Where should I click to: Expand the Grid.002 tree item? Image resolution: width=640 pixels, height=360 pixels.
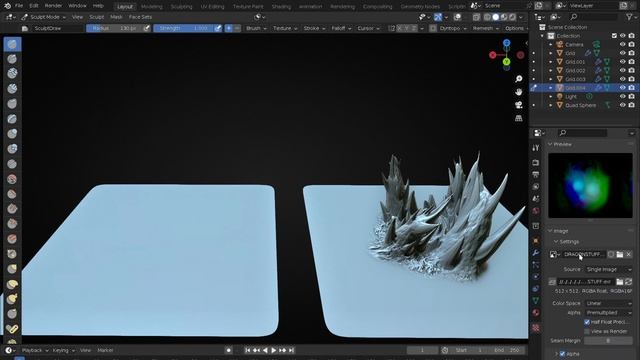pyautogui.click(x=551, y=71)
